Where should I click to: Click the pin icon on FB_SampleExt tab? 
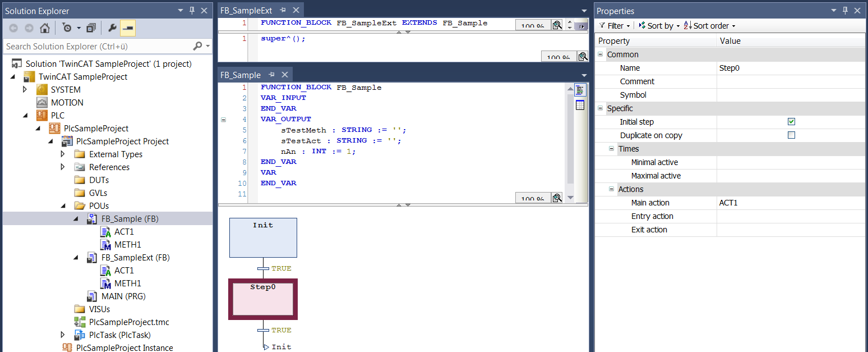click(x=283, y=10)
